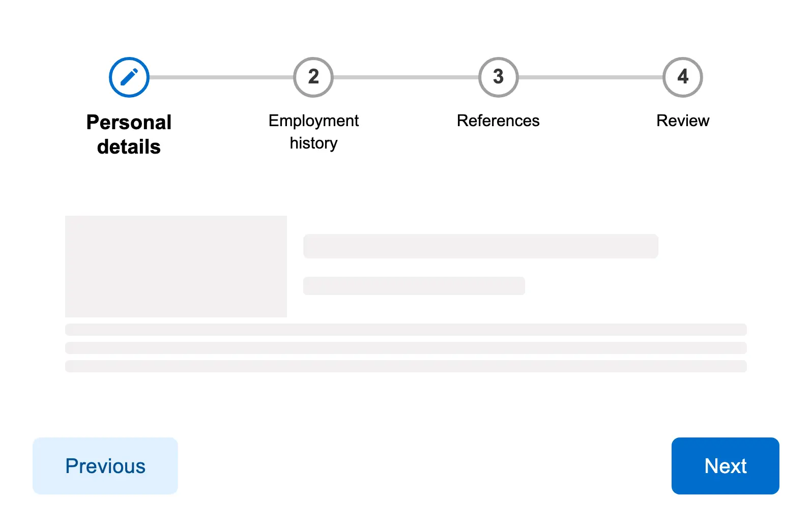Open the Review step label
Image resolution: width=812 pixels, height=527 pixels.
click(x=683, y=121)
